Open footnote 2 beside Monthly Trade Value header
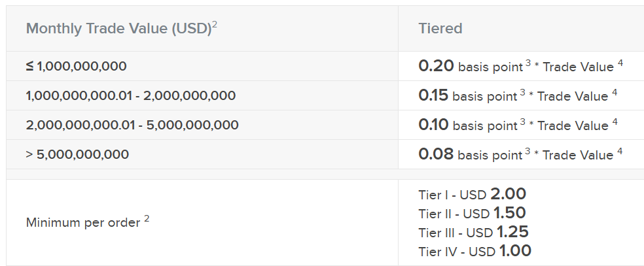This screenshot has width=644, height=266. coord(215,25)
